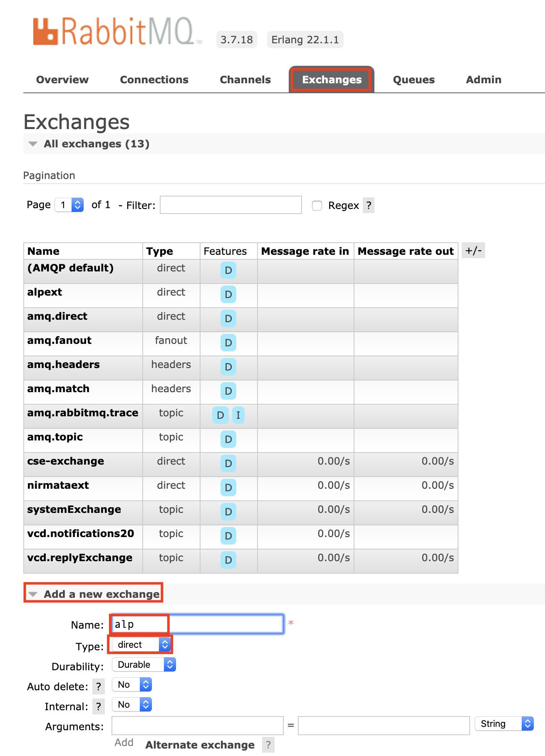
Task: Enable the Regex checkbox
Action: pos(317,206)
